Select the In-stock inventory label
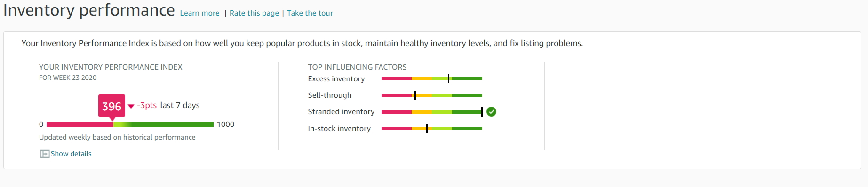Screen dimensions: 868x187 tap(339, 129)
